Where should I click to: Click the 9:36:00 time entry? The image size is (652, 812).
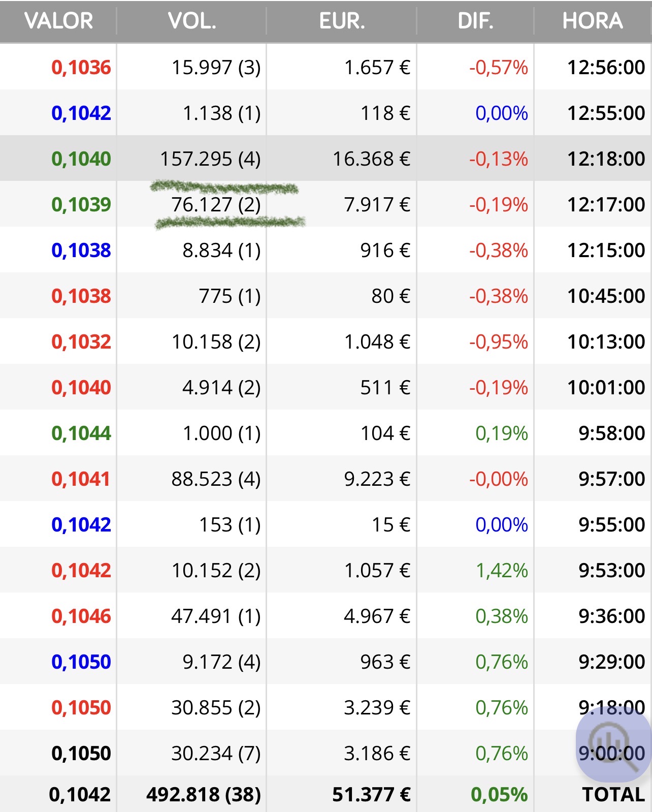[x=611, y=616]
